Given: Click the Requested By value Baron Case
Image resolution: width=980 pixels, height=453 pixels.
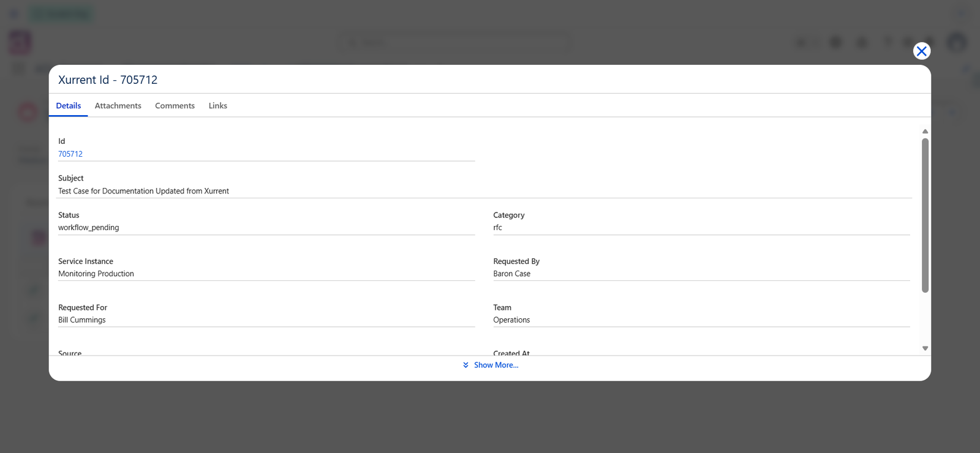Looking at the screenshot, I should pos(512,274).
